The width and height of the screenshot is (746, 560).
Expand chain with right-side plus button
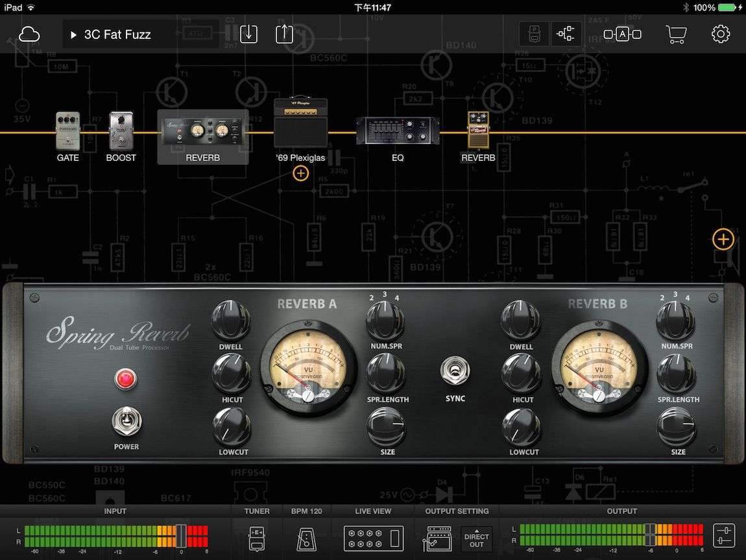[723, 239]
